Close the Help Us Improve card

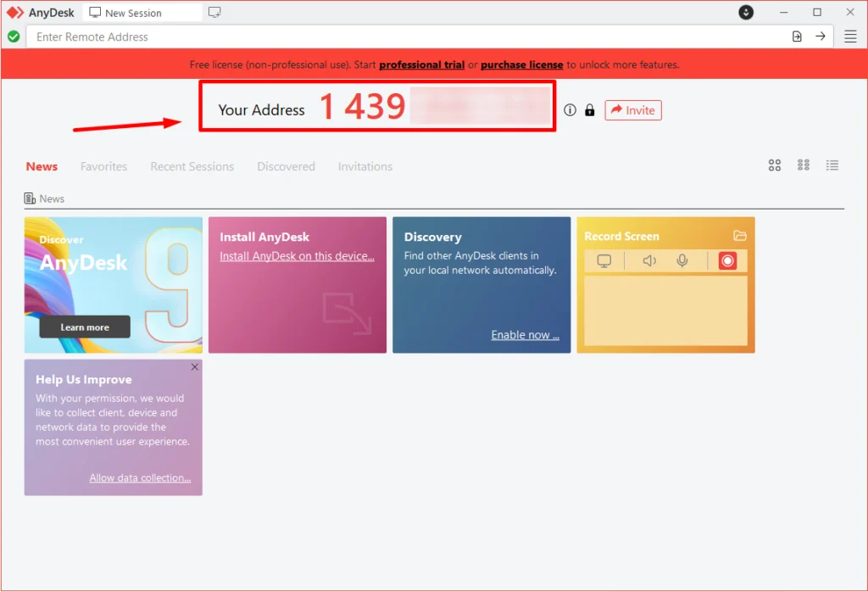194,366
